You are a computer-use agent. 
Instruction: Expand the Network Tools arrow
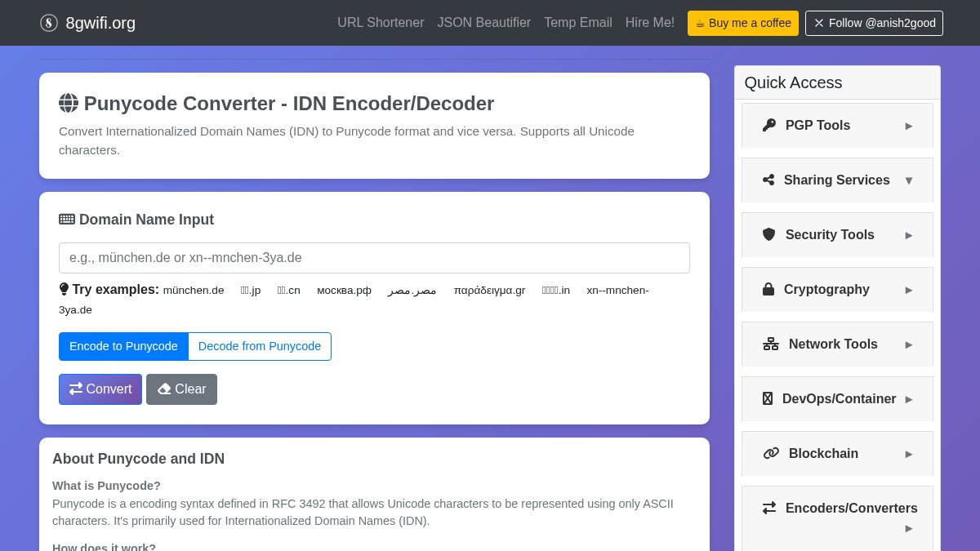point(909,344)
